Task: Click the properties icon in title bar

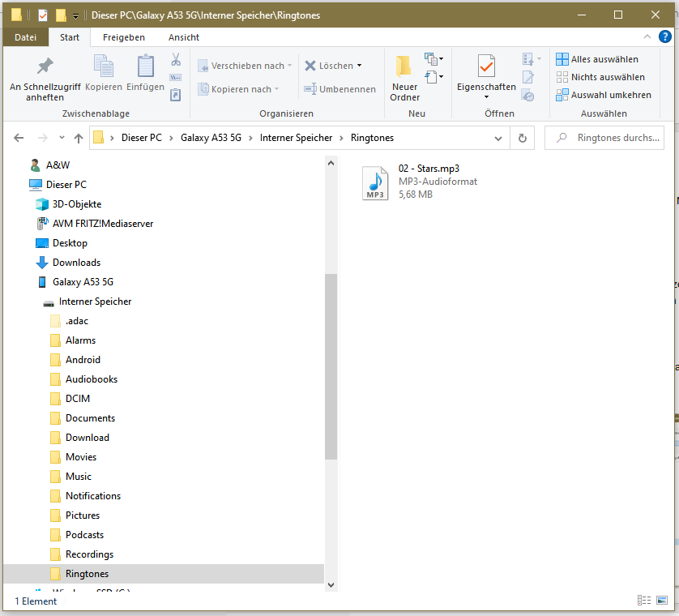Action: coord(43,15)
